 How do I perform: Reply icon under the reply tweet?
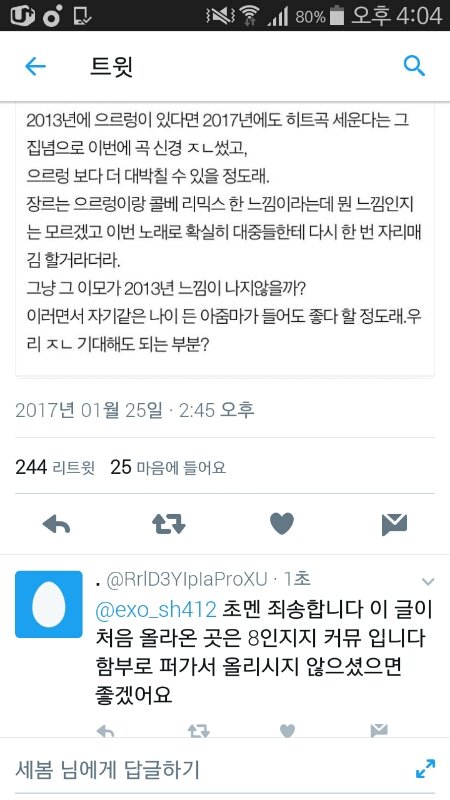(x=105, y=732)
